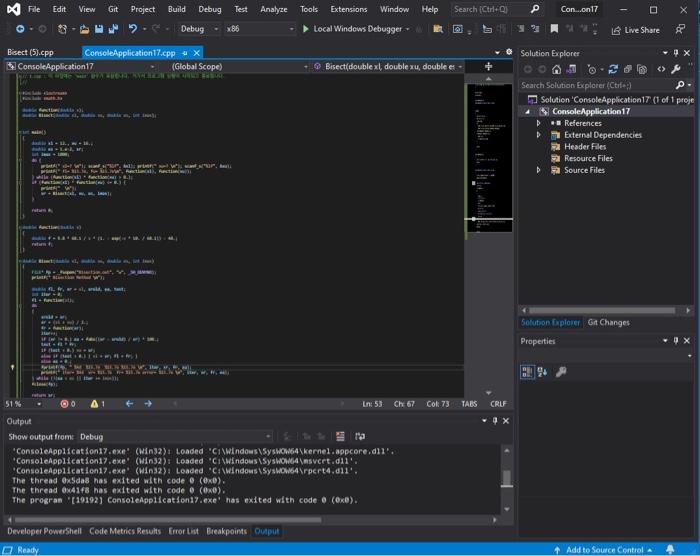
Task: Click Sync with Active Document icon
Action: click(x=613, y=69)
